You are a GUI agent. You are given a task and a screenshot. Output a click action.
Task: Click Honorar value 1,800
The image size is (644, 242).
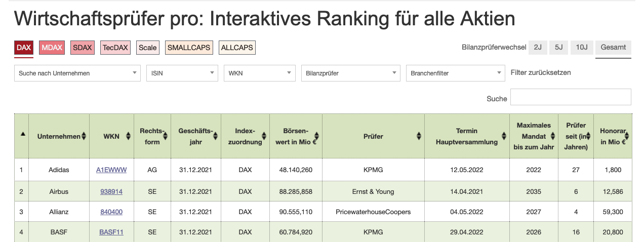(x=613, y=170)
